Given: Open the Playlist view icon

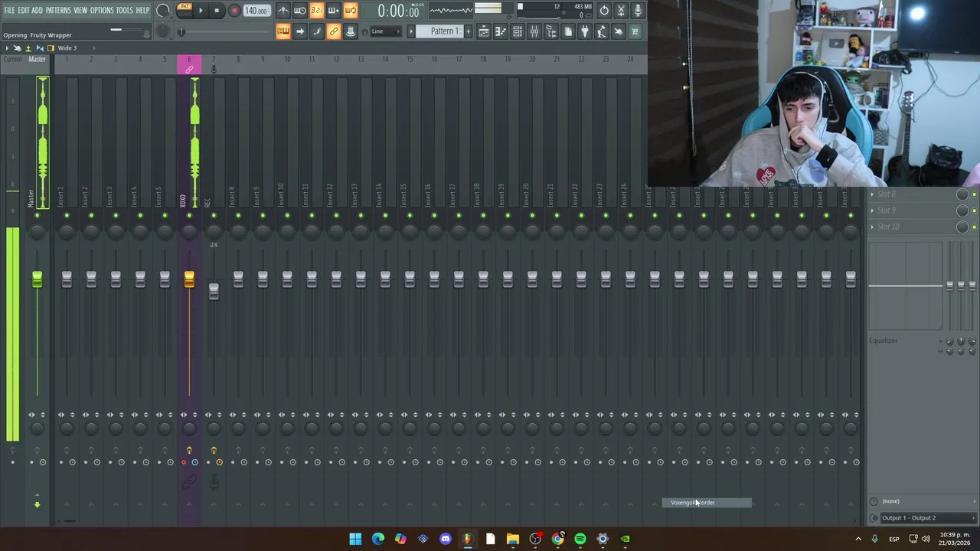Looking at the screenshot, I should coord(484,31).
